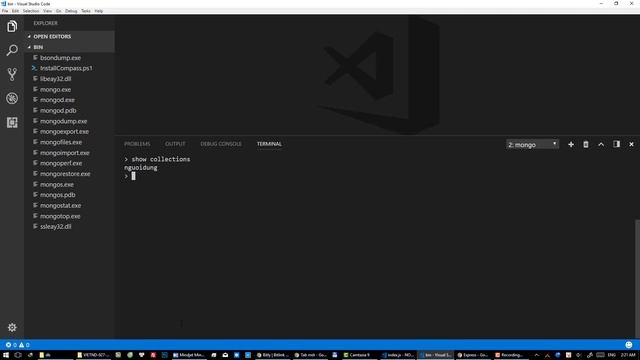Switch to Express Chrome window in taskbar
640x360 pixels.
[472, 355]
